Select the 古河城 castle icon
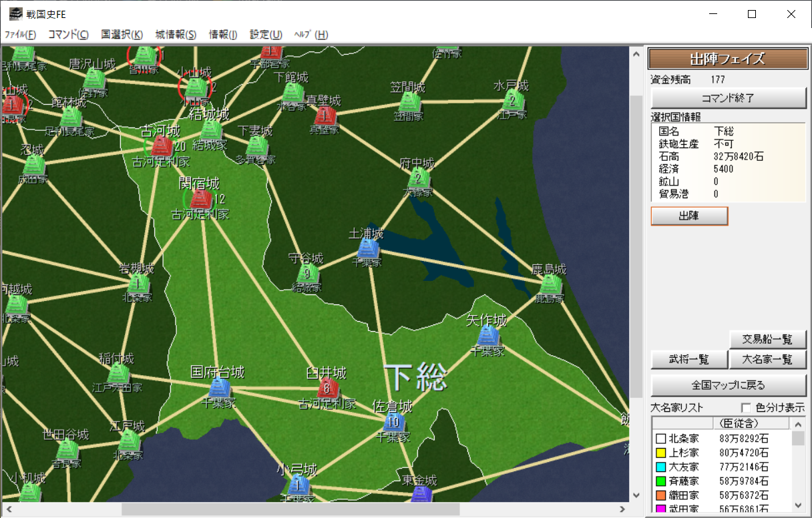 162,146
